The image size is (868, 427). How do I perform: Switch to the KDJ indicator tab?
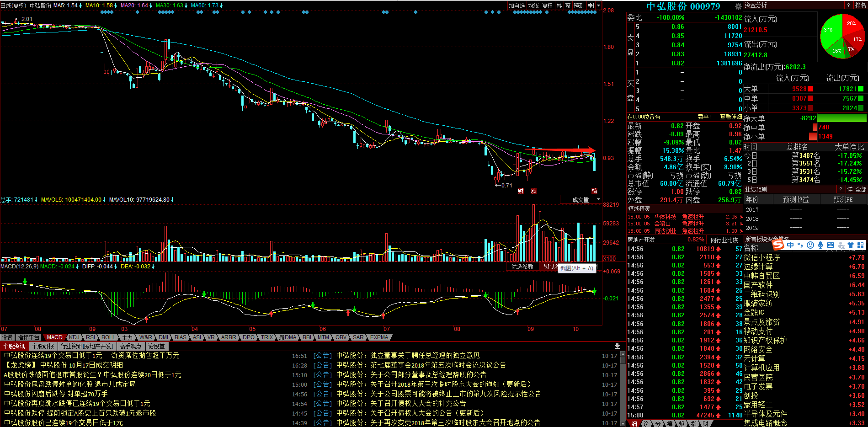74,337
